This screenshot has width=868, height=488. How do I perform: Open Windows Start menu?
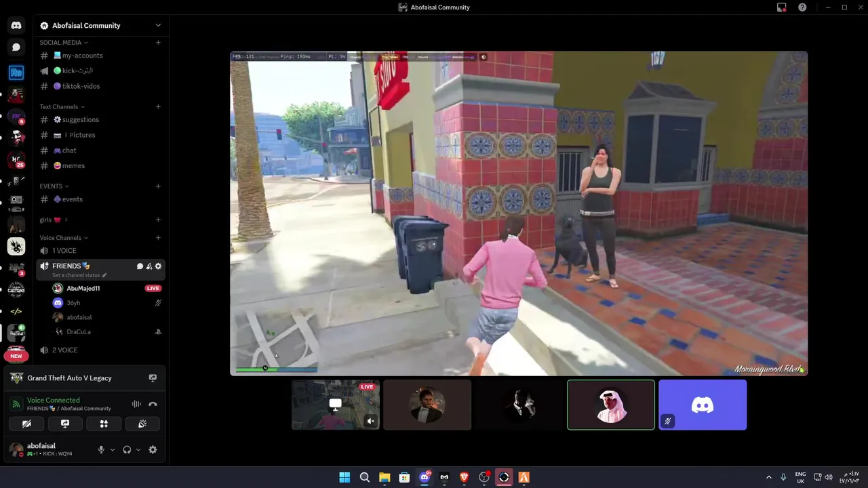pos(344,477)
